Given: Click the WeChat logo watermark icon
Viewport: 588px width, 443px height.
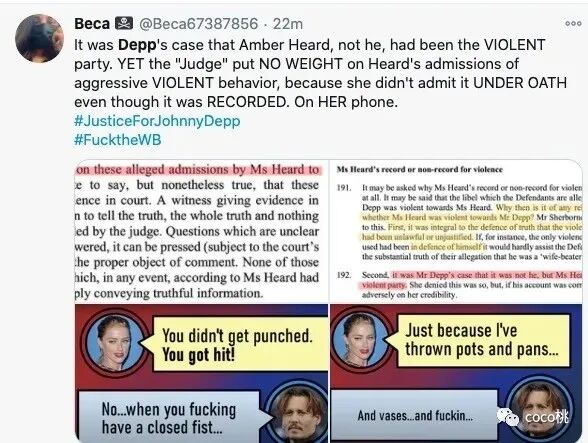Looking at the screenshot, I should pyautogui.click(x=508, y=417).
